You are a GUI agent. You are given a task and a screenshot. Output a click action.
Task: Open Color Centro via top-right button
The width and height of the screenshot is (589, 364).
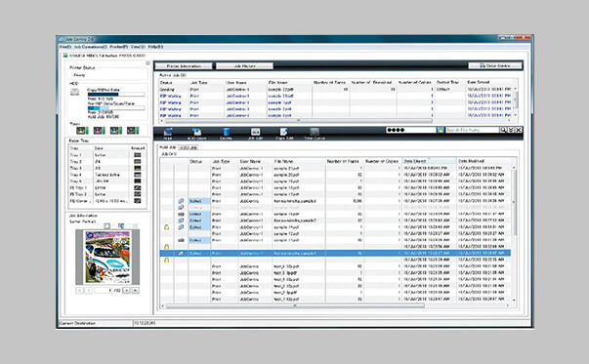pos(494,65)
